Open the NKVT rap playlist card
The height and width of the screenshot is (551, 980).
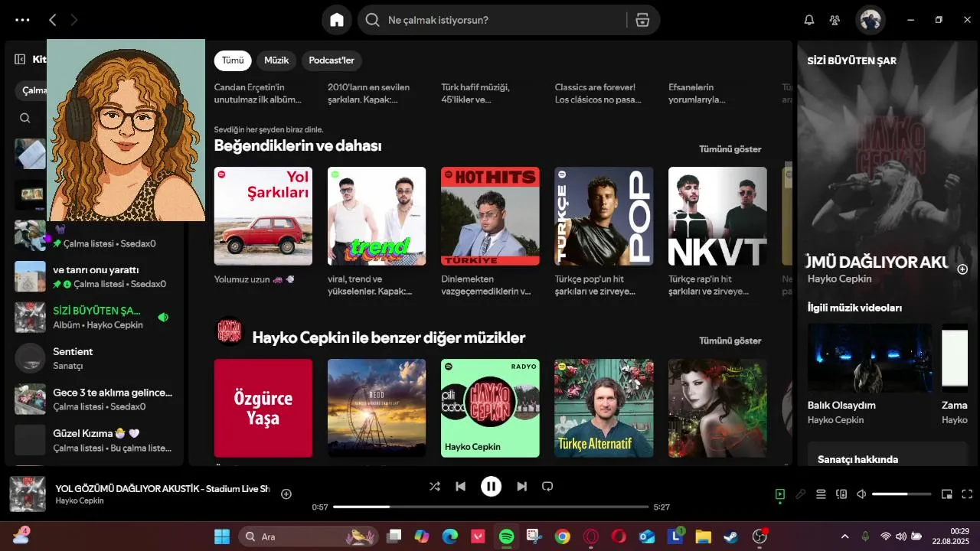click(x=717, y=216)
